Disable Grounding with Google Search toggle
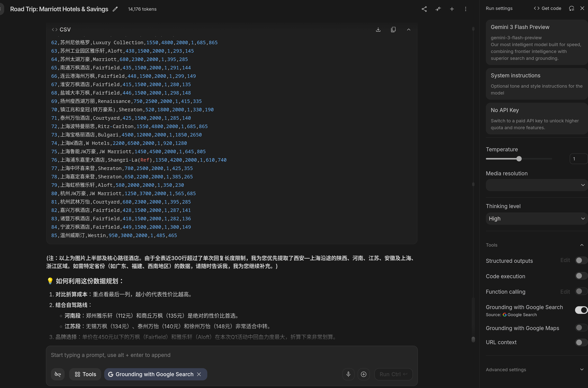 tap(581, 310)
